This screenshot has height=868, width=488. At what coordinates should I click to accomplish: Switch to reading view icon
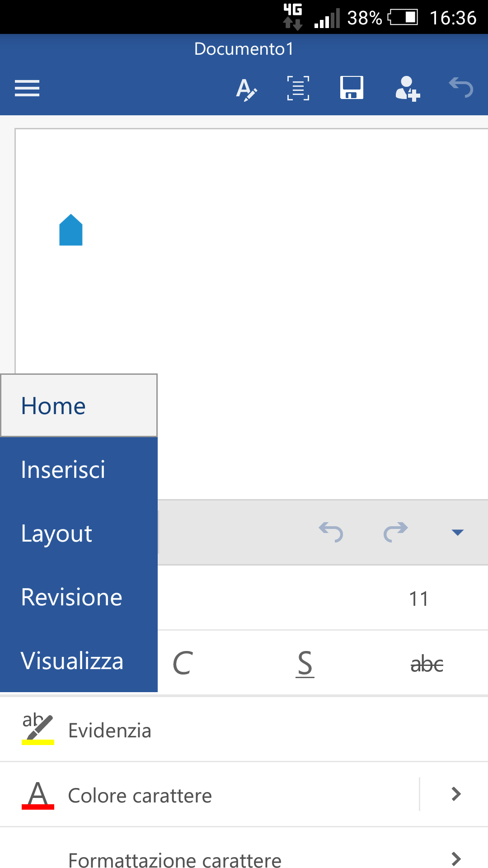(298, 88)
